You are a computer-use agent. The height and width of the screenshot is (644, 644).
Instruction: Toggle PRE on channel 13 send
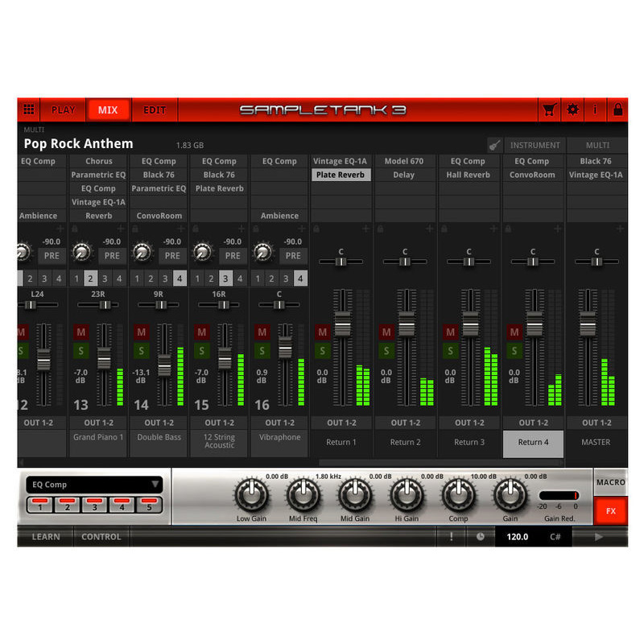point(112,255)
